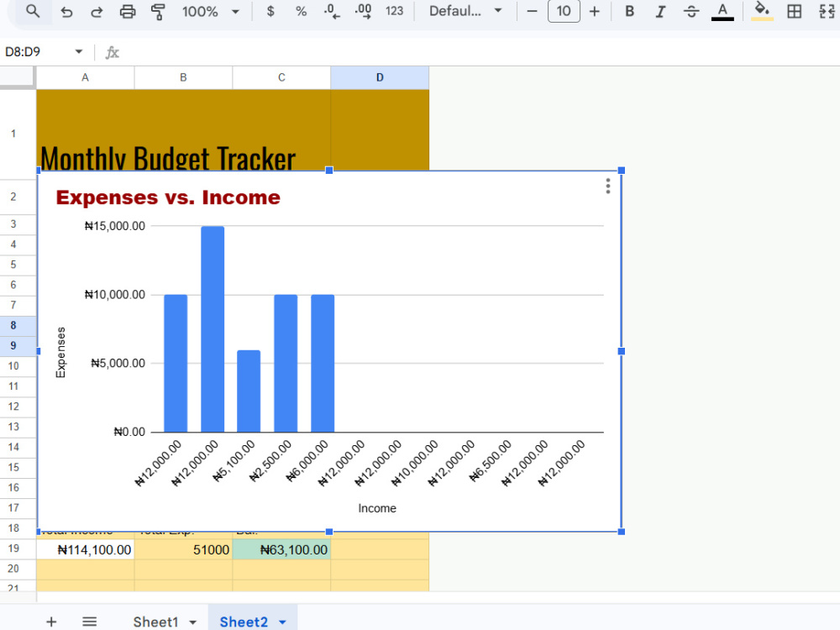Select column A header
The width and height of the screenshot is (840, 630).
pos(85,77)
